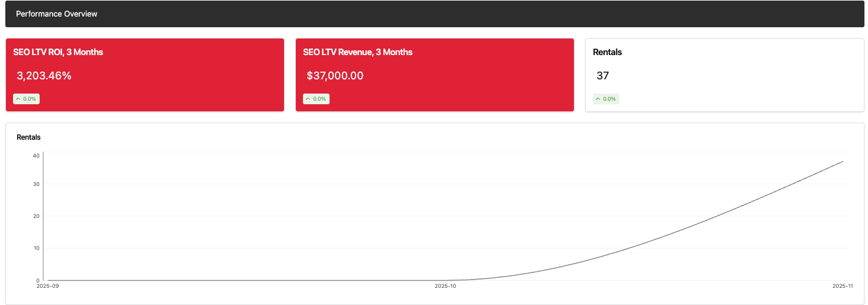Click the up arrow in the Revenue card badge
The height and width of the screenshot is (305, 868).
308,99
